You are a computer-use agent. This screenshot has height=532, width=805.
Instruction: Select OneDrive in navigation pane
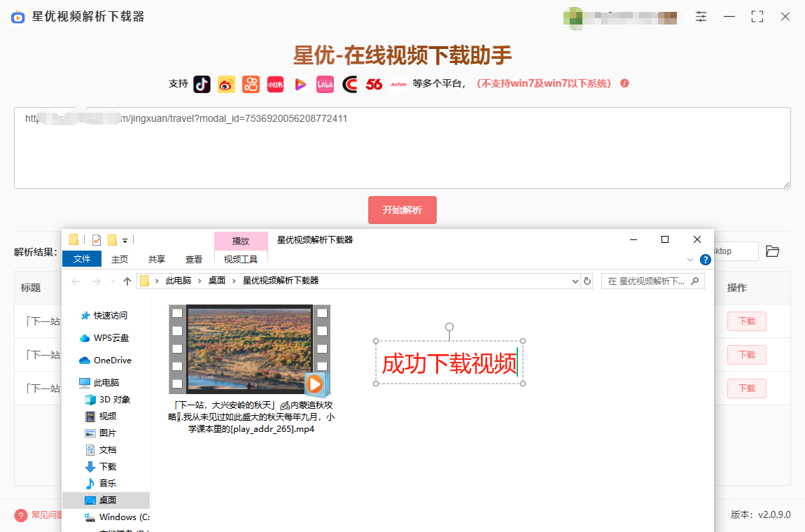point(113,360)
